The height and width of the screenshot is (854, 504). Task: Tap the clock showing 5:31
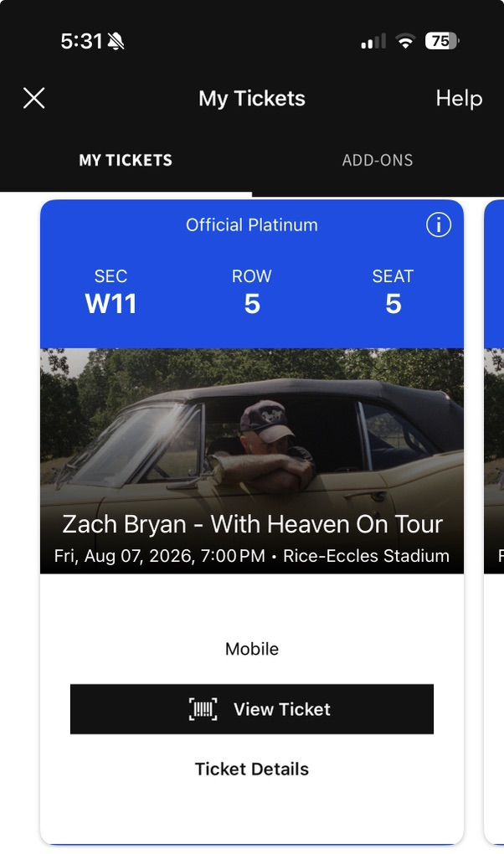pos(81,39)
